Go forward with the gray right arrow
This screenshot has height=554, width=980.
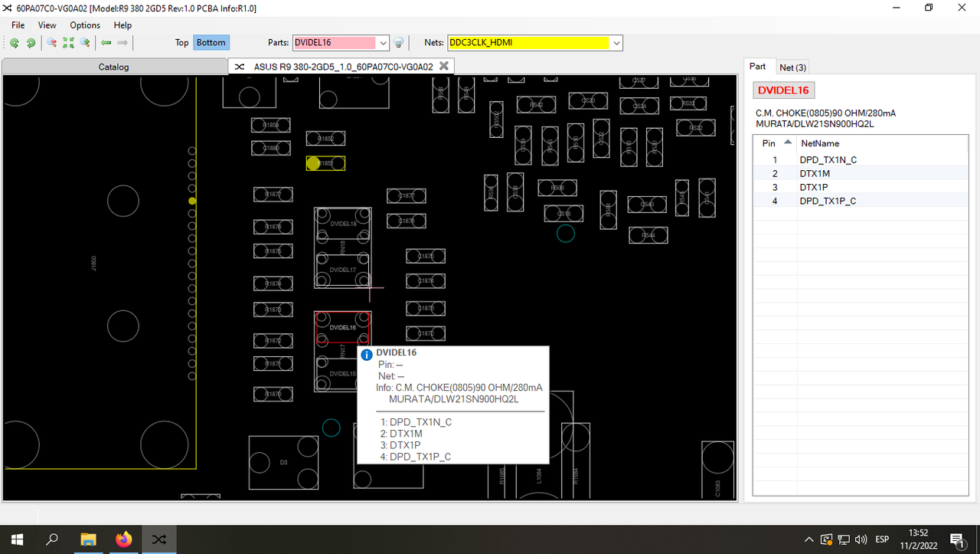122,43
